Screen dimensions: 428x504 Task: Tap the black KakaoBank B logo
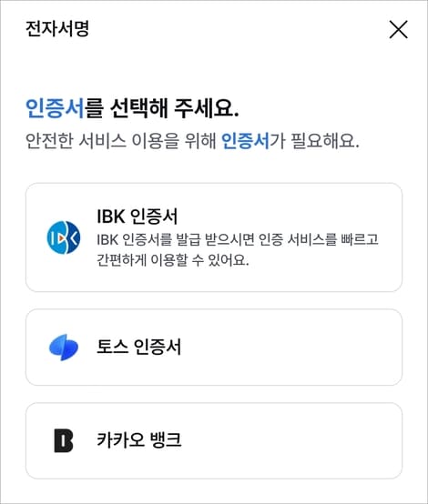pyautogui.click(x=64, y=440)
